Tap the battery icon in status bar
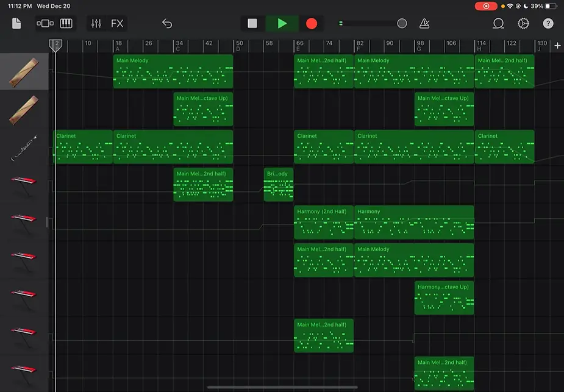 coord(551,6)
